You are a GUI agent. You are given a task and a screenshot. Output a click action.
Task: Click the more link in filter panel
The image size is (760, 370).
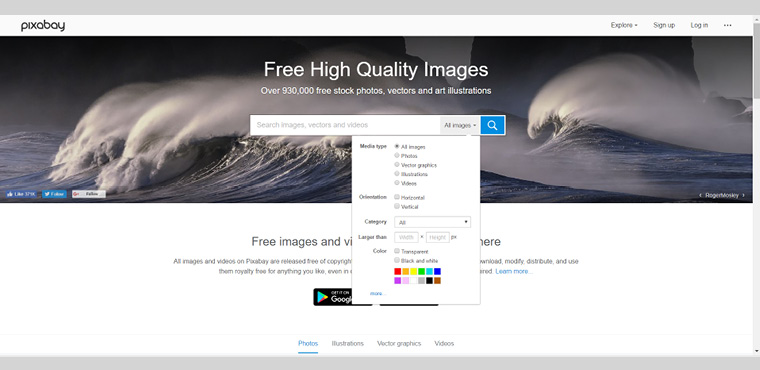[x=377, y=293]
